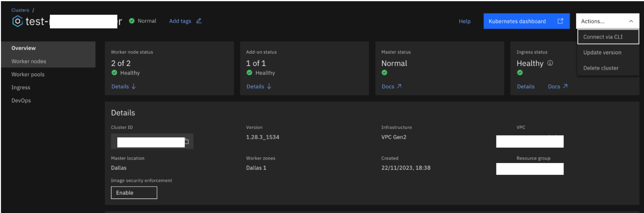Switch to the DevOps sidebar section
This screenshot has height=213, width=644.
[21, 100]
